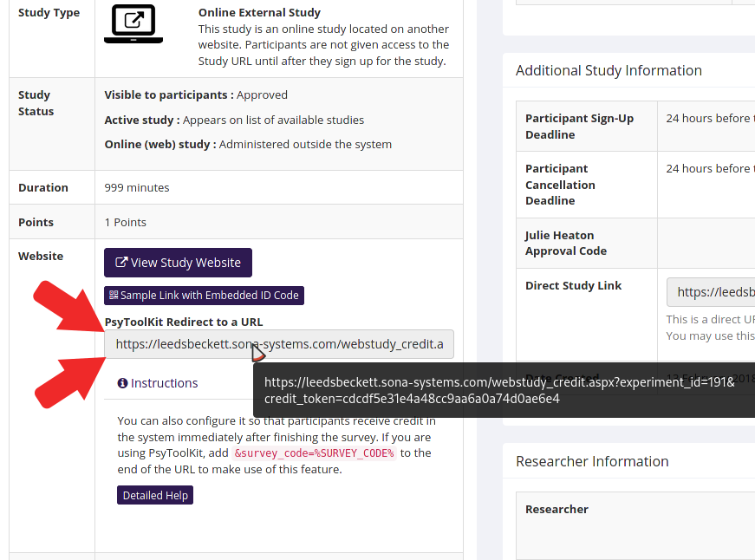Click the info icon beside Instructions
The width and height of the screenshot is (755, 560).
(122, 383)
